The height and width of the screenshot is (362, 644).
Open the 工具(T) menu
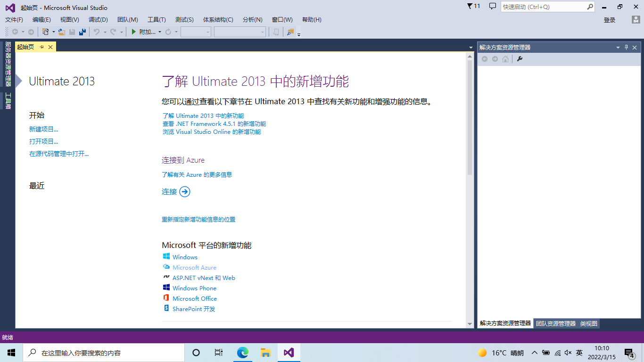[x=157, y=19]
